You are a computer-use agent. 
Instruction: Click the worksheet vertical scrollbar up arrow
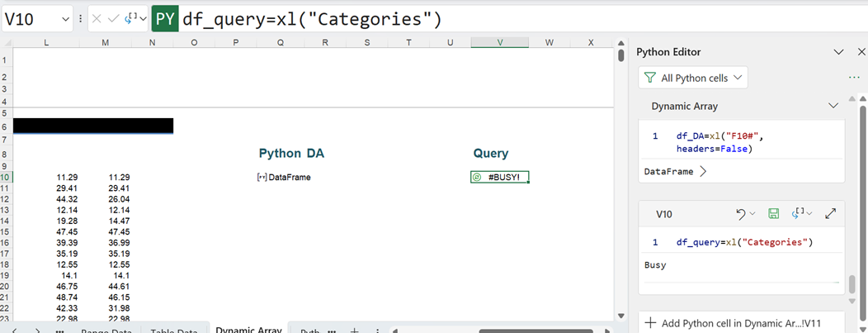click(x=621, y=43)
